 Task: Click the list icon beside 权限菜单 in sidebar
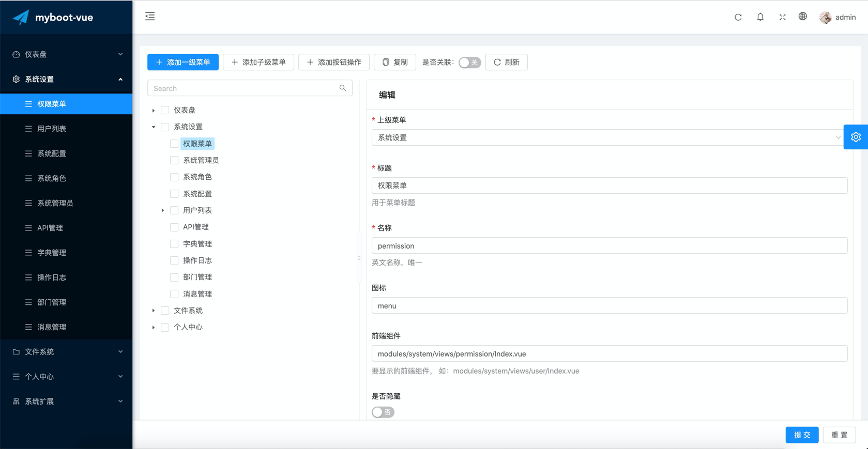click(x=28, y=104)
